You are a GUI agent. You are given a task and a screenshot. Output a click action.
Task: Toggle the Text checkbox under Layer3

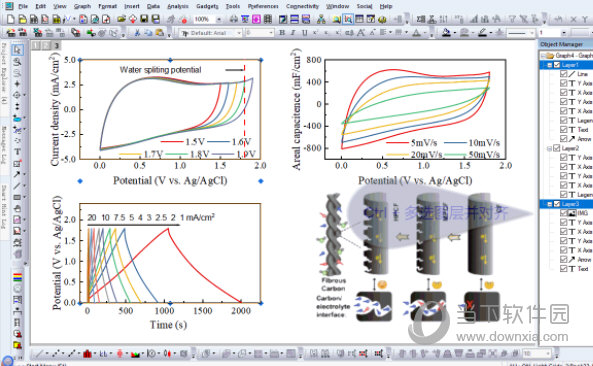coord(564,269)
